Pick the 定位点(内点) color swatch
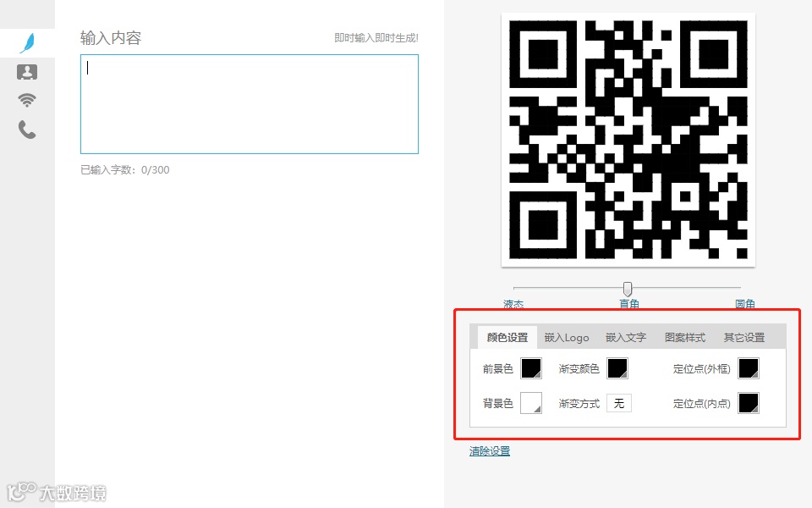This screenshot has height=508, width=812. (x=749, y=403)
